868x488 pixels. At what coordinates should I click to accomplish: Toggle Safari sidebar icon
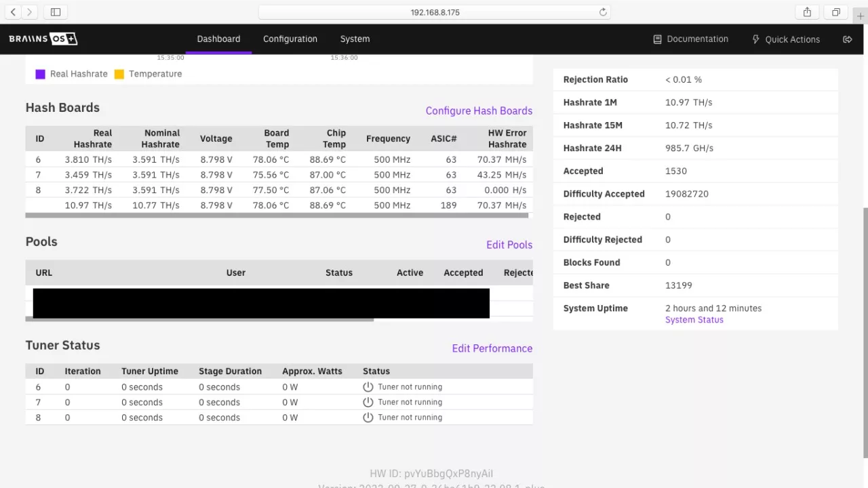pyautogui.click(x=56, y=12)
